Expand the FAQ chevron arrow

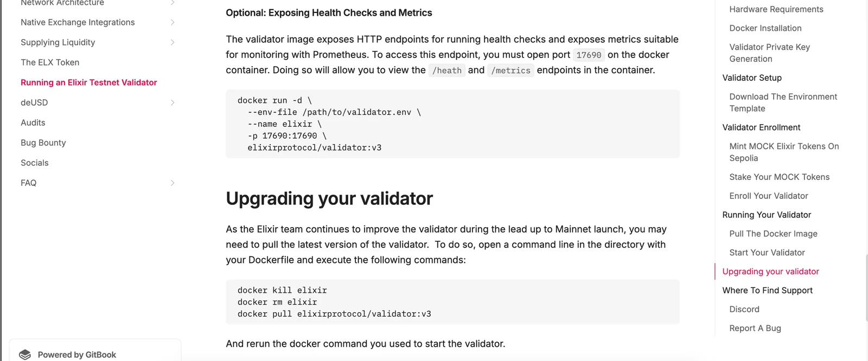(x=173, y=183)
